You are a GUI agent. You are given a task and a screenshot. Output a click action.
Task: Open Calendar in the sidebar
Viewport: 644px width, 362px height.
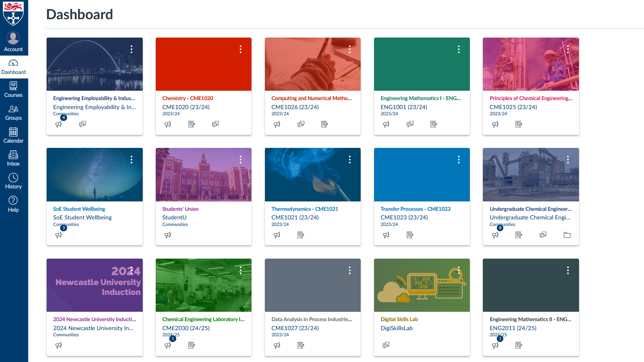13,136
